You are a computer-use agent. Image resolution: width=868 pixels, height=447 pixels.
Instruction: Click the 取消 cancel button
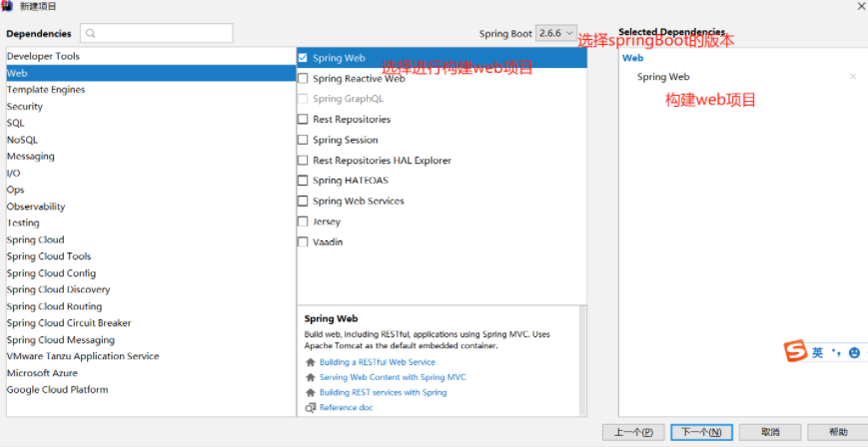pyautogui.click(x=770, y=432)
